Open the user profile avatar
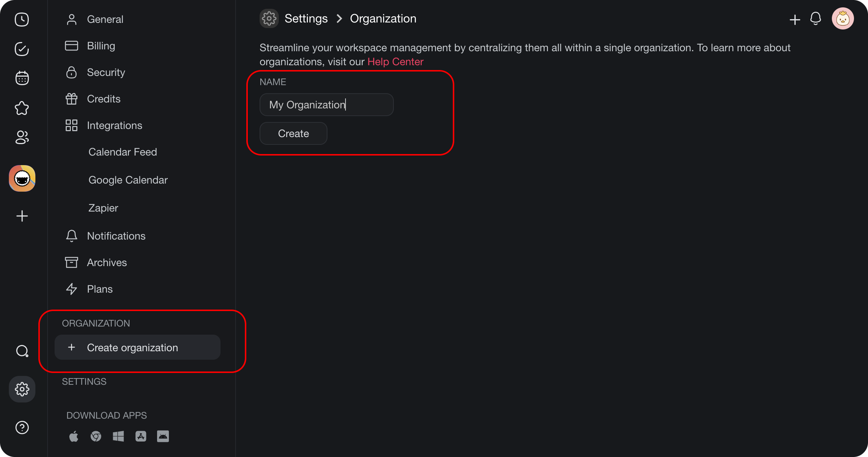 point(843,18)
